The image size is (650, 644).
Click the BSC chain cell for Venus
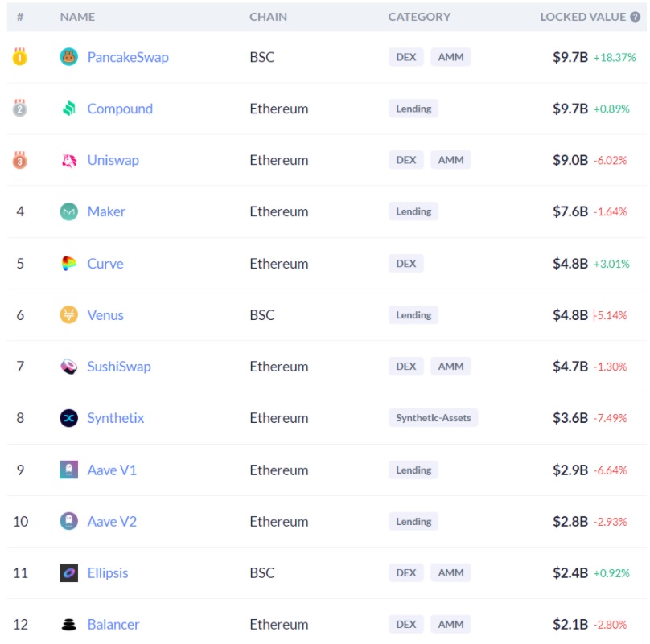tap(262, 315)
